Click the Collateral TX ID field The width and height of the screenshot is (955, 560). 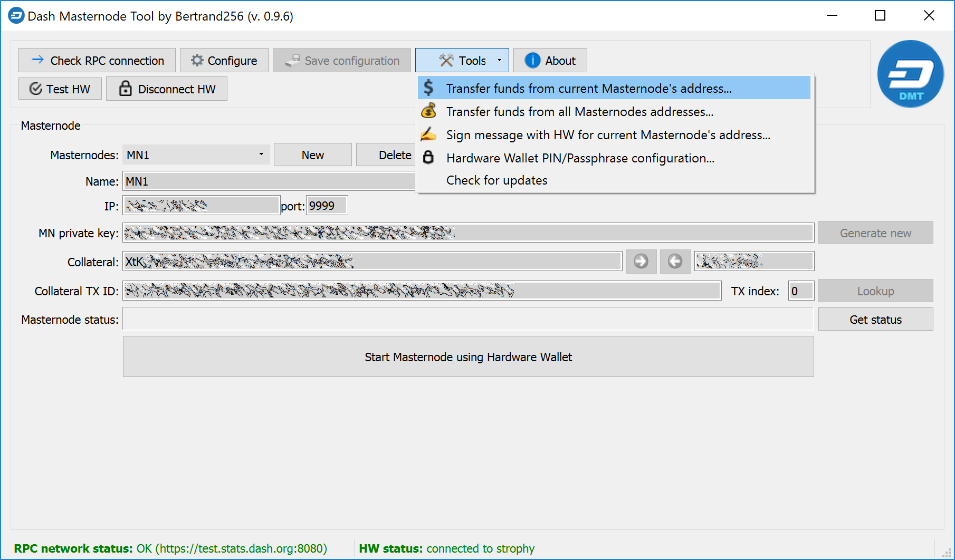pyautogui.click(x=422, y=291)
